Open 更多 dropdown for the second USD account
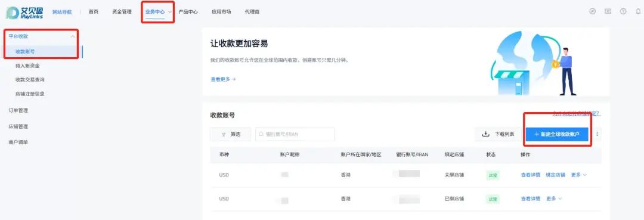Viewport: 644px width, 220px height. pos(553,199)
